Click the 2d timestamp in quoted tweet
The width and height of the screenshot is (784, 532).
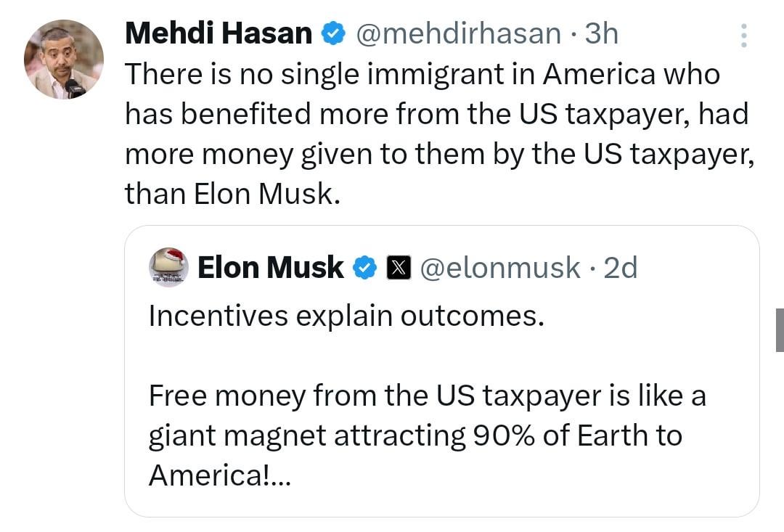coord(620,268)
